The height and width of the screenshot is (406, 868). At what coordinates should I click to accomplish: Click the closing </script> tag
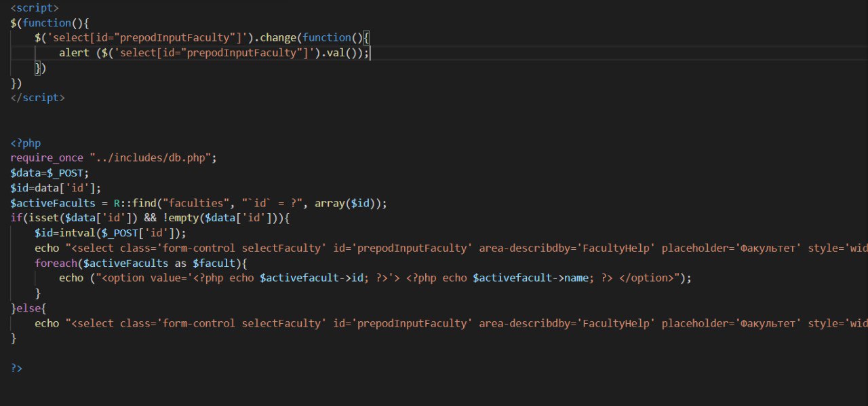coord(38,98)
